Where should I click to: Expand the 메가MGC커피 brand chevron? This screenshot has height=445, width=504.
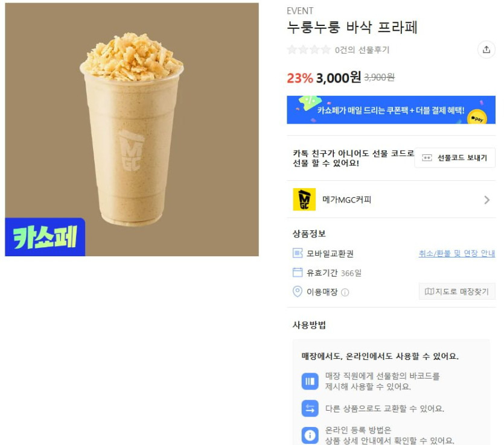pyautogui.click(x=486, y=200)
